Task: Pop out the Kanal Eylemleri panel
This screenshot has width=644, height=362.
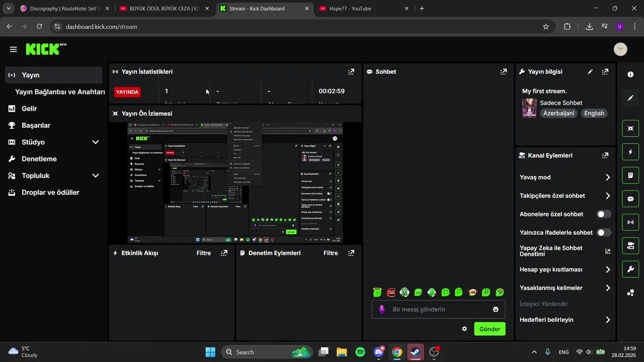Action: tap(605, 156)
